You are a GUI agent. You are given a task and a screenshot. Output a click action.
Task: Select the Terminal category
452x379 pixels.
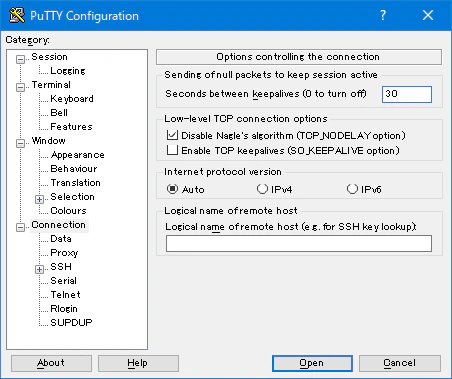click(51, 85)
